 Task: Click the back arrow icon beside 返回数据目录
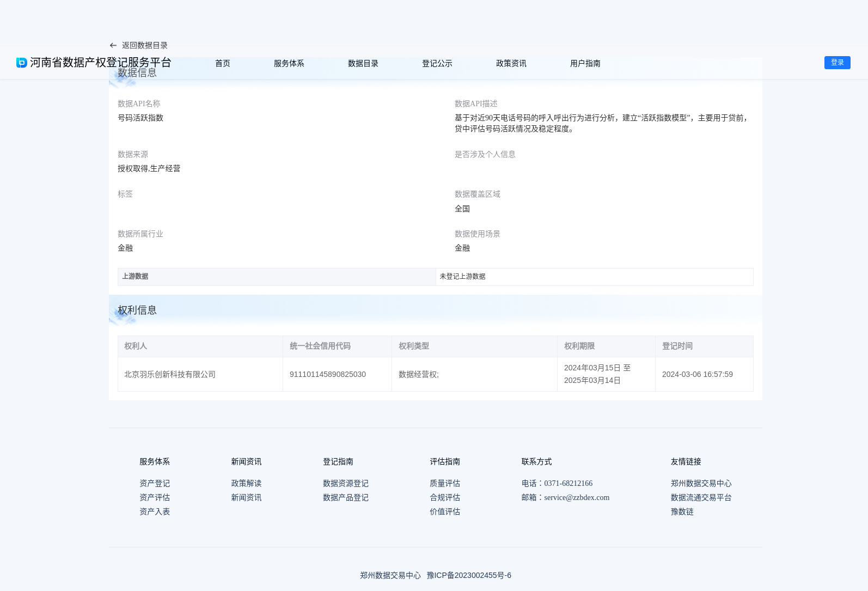(x=113, y=46)
